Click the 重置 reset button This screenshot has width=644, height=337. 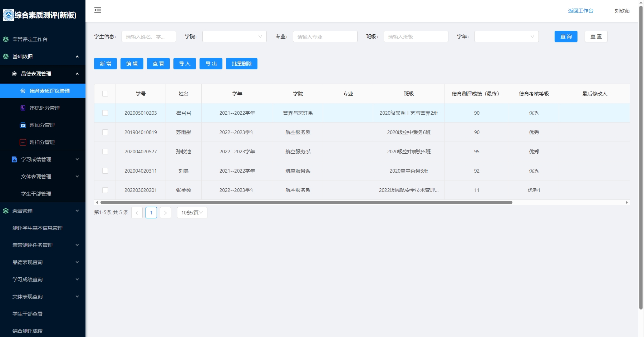pos(596,36)
